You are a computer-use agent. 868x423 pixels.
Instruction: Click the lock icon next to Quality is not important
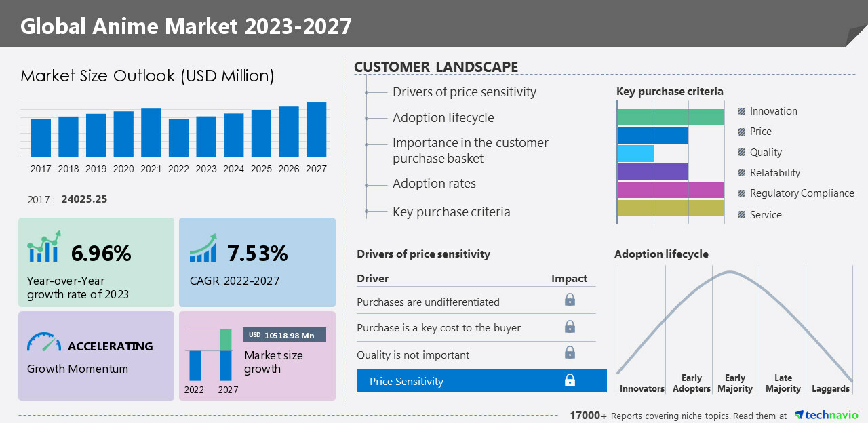click(x=570, y=352)
